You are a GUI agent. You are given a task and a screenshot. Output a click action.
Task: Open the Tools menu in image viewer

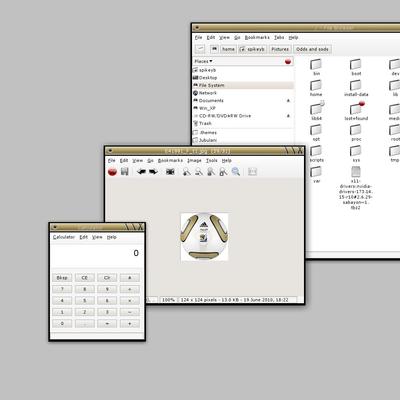point(212,160)
